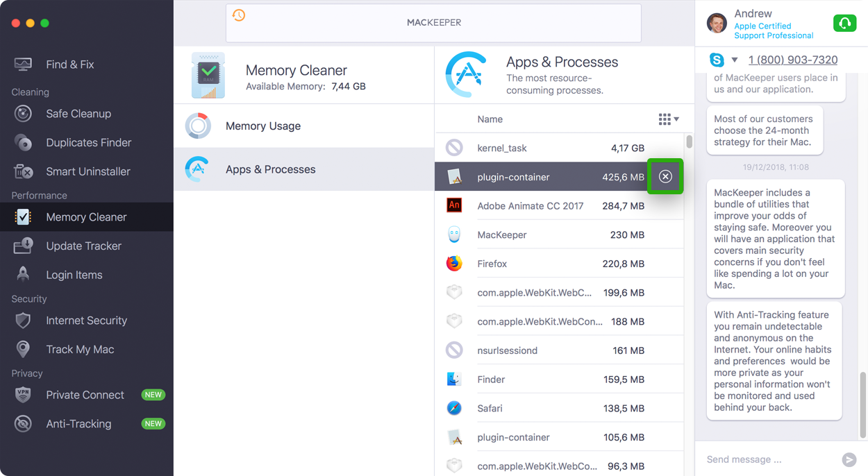Select the plugin-container 105,6 MB row

(x=559, y=437)
